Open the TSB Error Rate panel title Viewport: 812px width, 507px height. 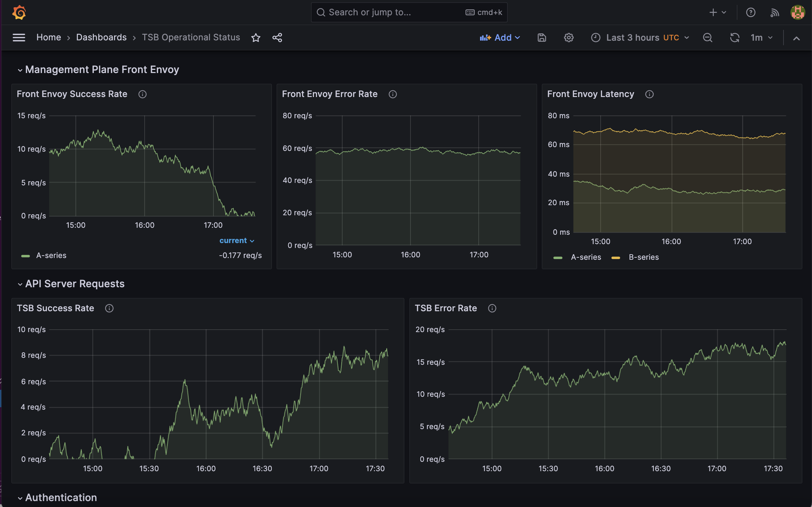446,308
